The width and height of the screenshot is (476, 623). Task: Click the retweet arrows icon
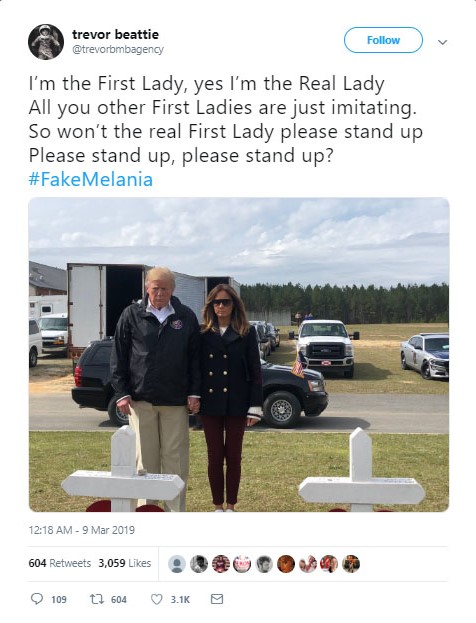tap(96, 599)
